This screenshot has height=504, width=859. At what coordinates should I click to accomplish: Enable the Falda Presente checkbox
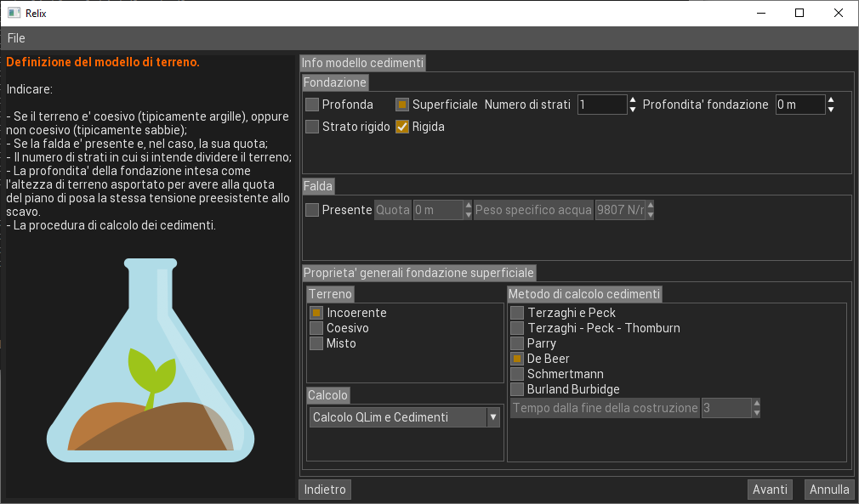[x=312, y=210]
